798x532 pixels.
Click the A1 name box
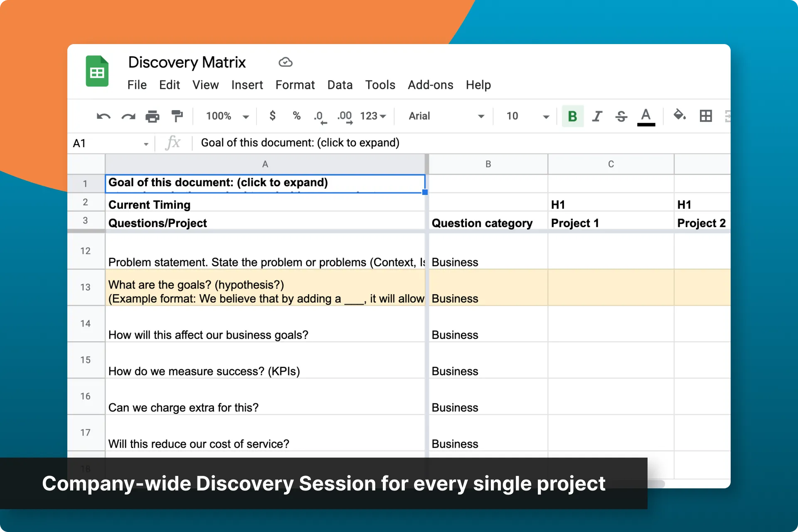pyautogui.click(x=111, y=143)
